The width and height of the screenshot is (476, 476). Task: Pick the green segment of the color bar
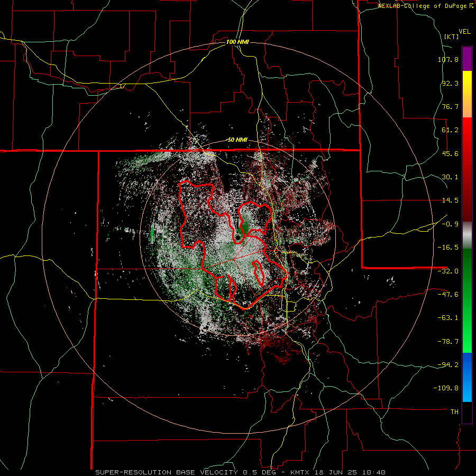pos(467,300)
